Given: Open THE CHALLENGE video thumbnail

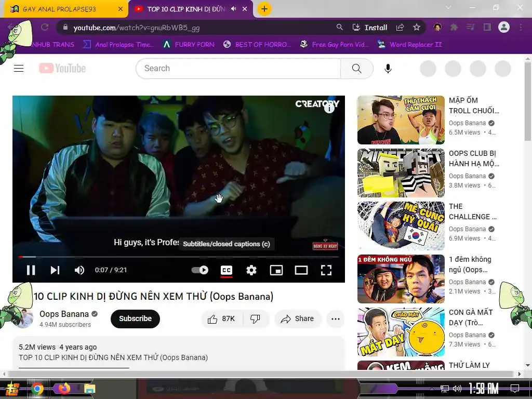Looking at the screenshot, I should [x=401, y=226].
